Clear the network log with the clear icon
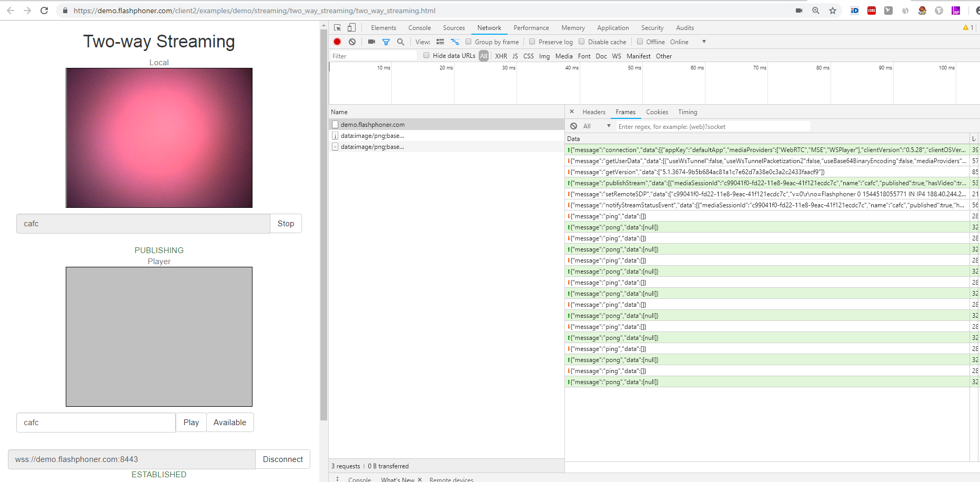This screenshot has height=482, width=980. coord(352,42)
